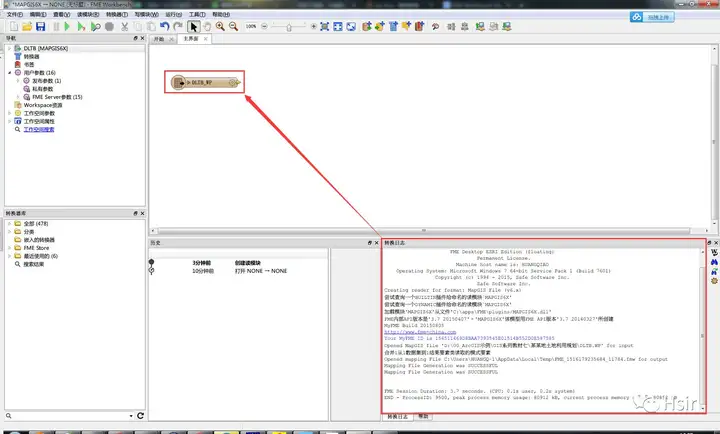Collapse the 用户参数 (16) node

[9, 73]
